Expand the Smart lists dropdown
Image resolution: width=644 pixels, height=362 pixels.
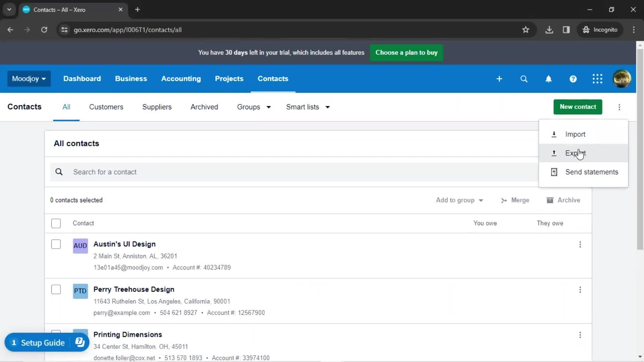(x=308, y=107)
